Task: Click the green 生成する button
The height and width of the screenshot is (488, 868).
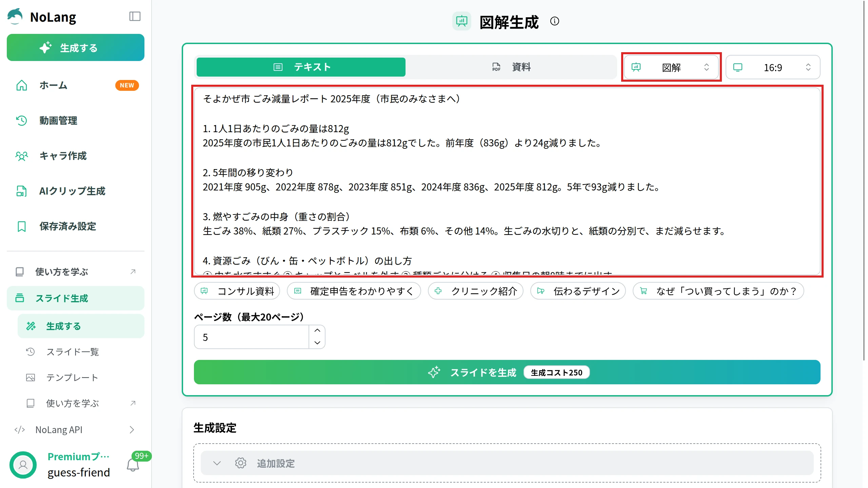Action: coord(76,47)
